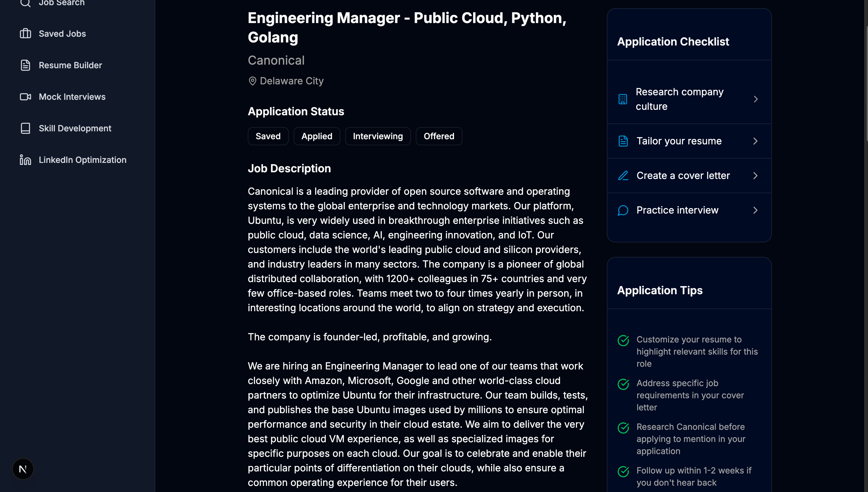The height and width of the screenshot is (492, 868).
Task: Select the Mock Interviews camera icon
Action: (25, 97)
